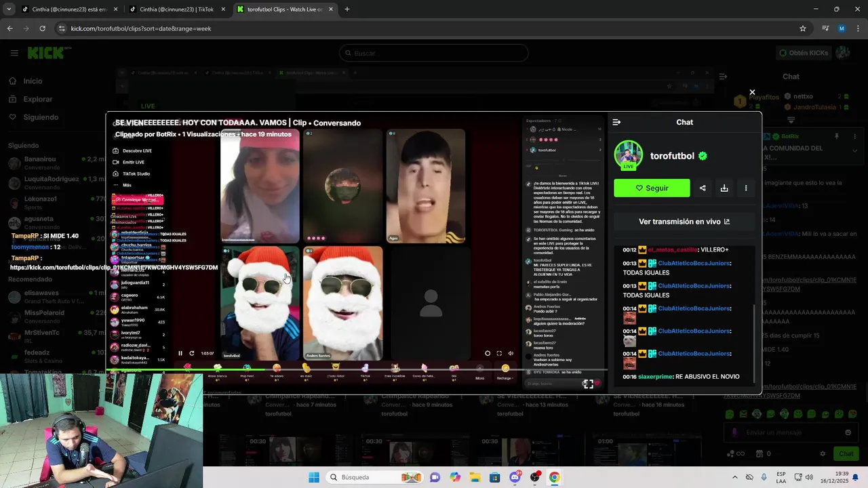Click the Windows taskbar Búsqueda box
The height and width of the screenshot is (488, 868).
[375, 477]
